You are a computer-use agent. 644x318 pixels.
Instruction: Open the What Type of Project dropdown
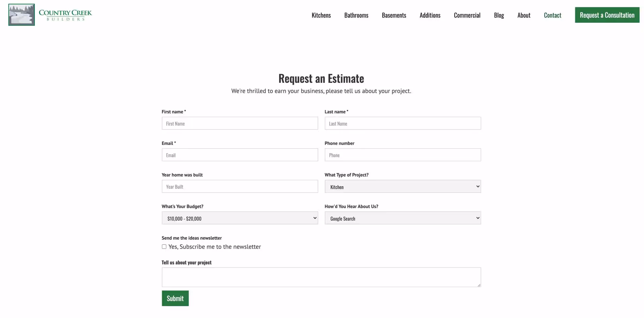click(x=402, y=187)
